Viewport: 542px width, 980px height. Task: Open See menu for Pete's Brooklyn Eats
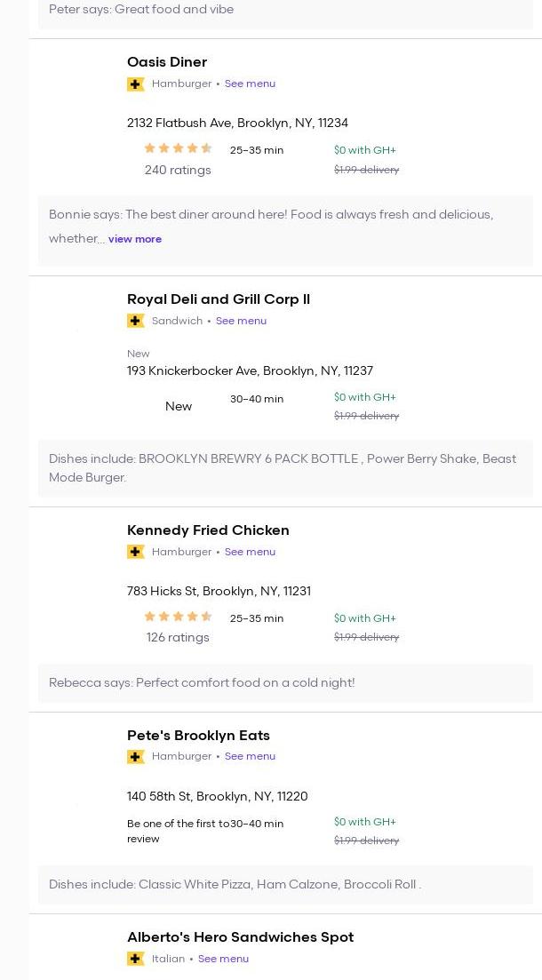250,756
